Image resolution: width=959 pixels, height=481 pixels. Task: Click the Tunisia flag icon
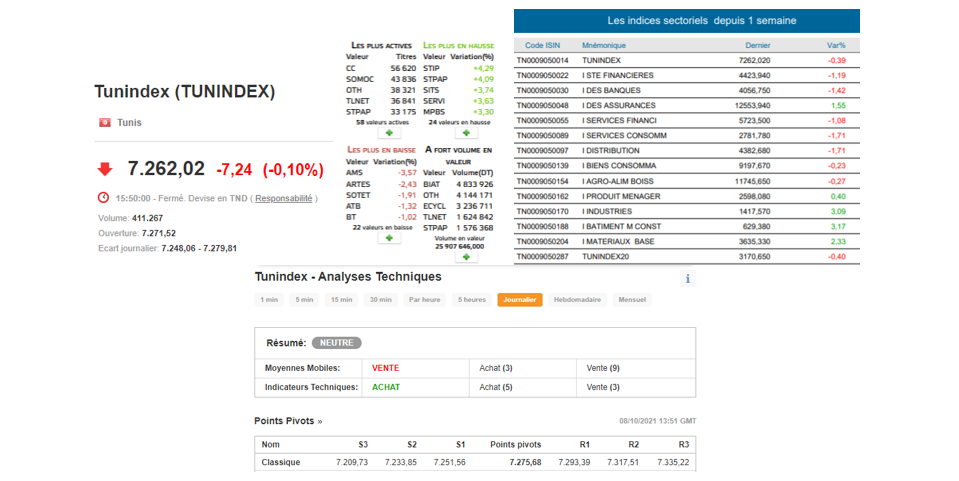click(x=104, y=123)
